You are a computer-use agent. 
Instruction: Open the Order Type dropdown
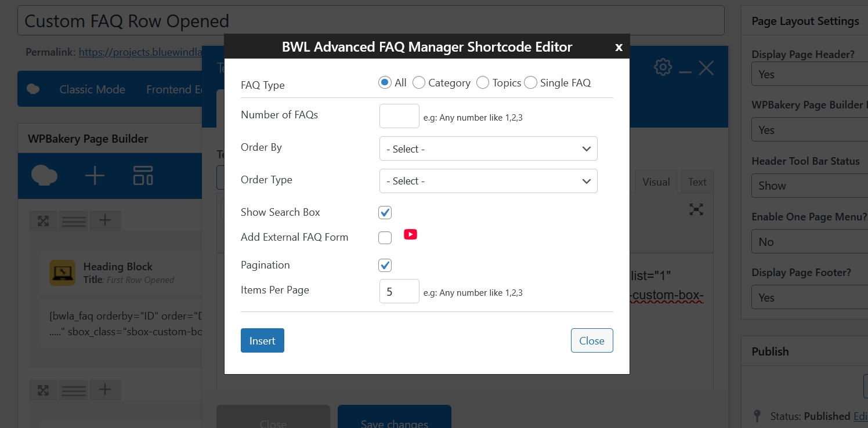pyautogui.click(x=489, y=181)
